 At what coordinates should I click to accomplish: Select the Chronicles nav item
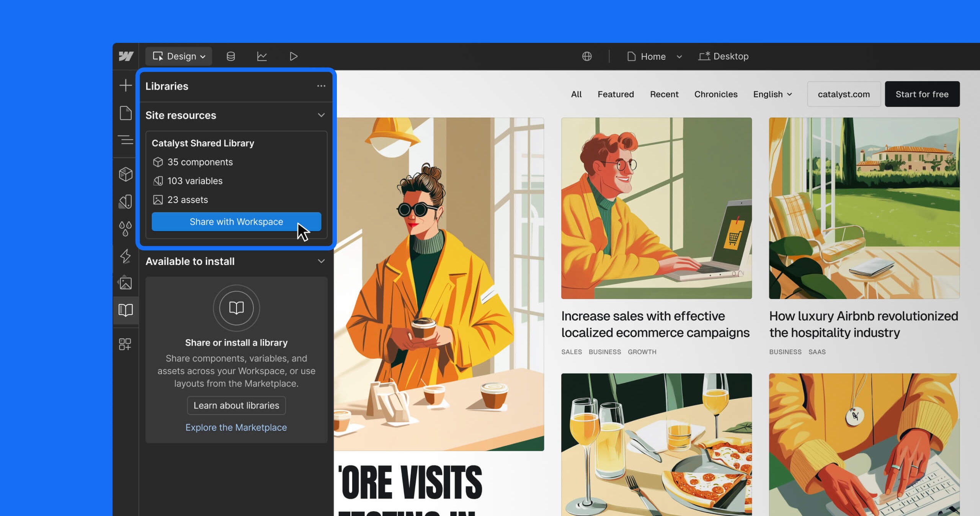(716, 94)
